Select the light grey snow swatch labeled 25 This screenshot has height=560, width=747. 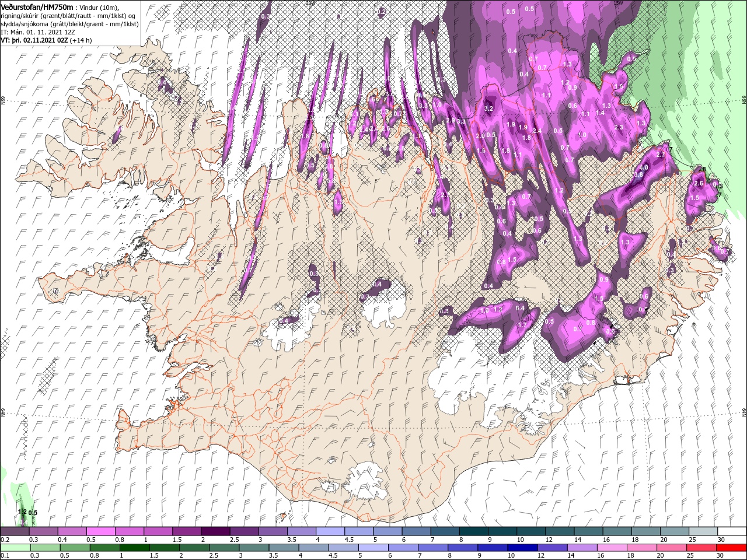click(x=703, y=531)
